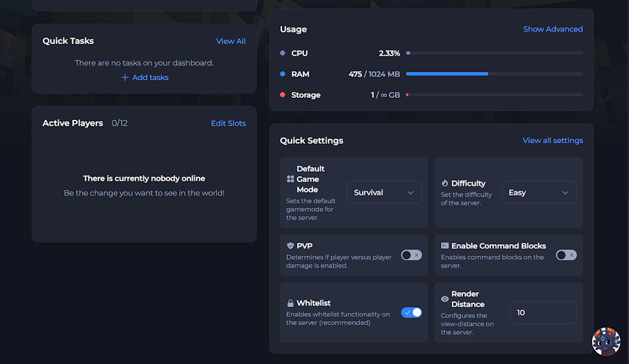This screenshot has width=629, height=364.
Task: Click 'There is currently nobody online' text
Action: click(x=144, y=178)
